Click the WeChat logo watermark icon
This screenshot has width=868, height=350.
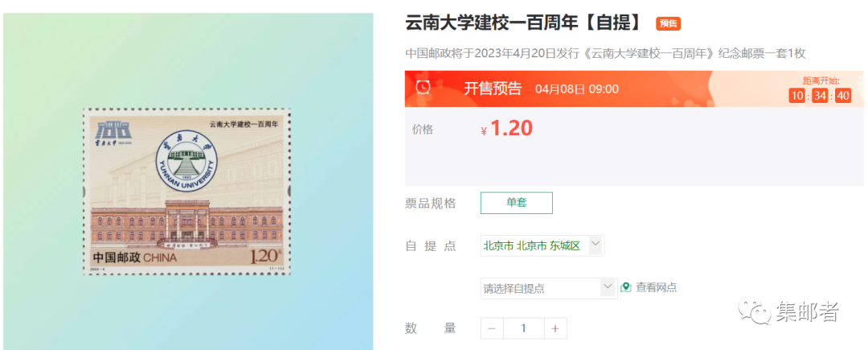[x=753, y=312]
